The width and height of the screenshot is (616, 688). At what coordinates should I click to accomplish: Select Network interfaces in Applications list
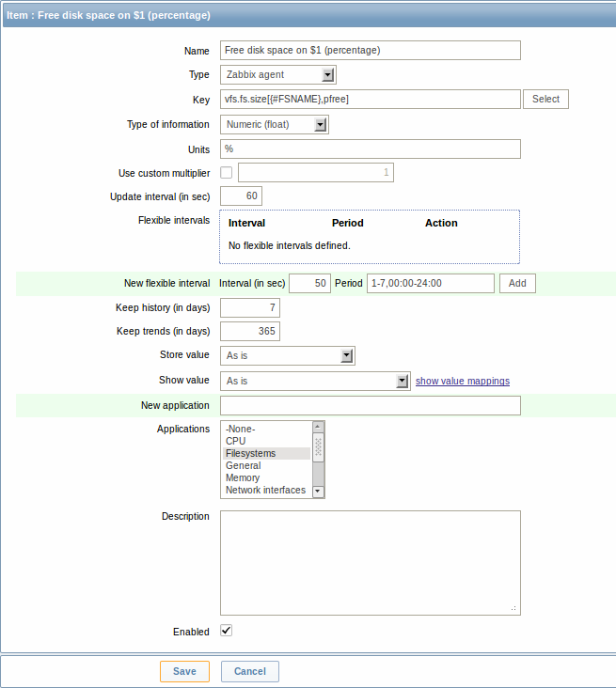265,490
